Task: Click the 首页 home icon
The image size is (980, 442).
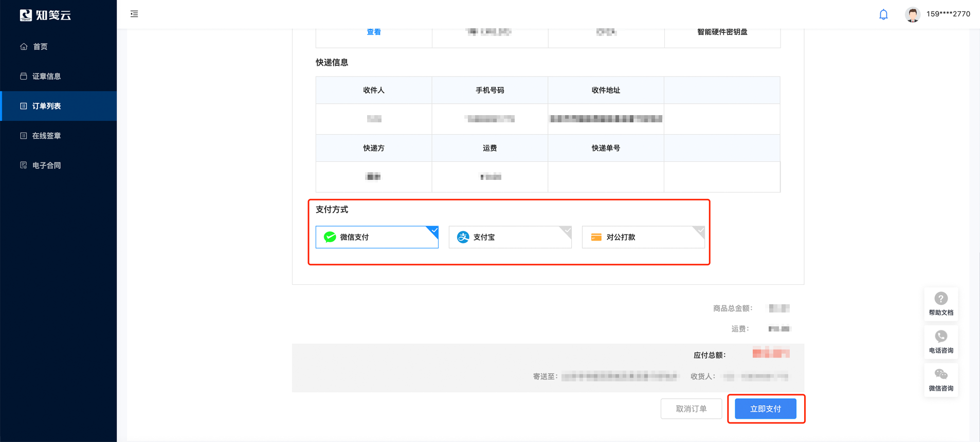Action: [x=24, y=47]
